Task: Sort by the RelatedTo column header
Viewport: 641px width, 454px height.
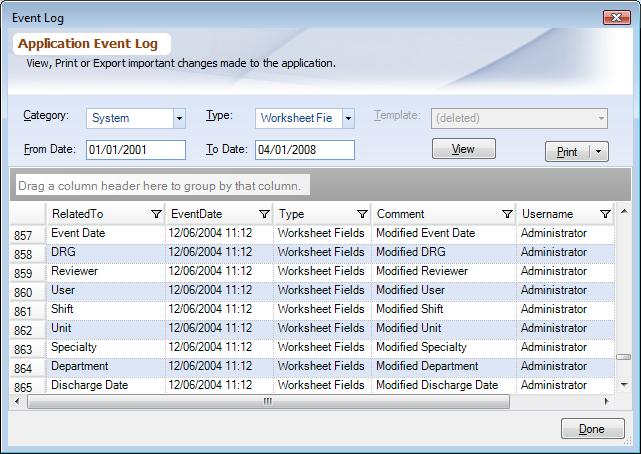Action: click(x=106, y=214)
